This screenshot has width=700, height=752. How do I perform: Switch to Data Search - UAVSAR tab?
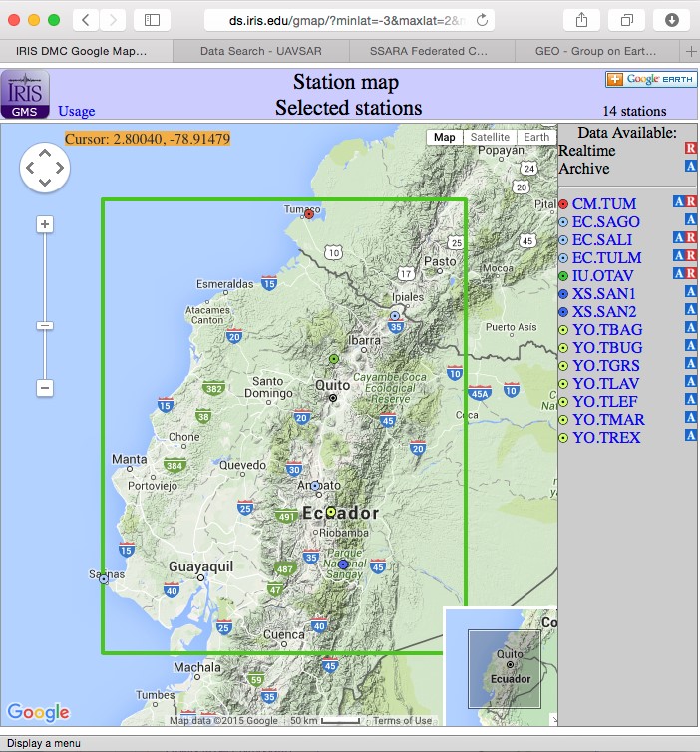259,51
